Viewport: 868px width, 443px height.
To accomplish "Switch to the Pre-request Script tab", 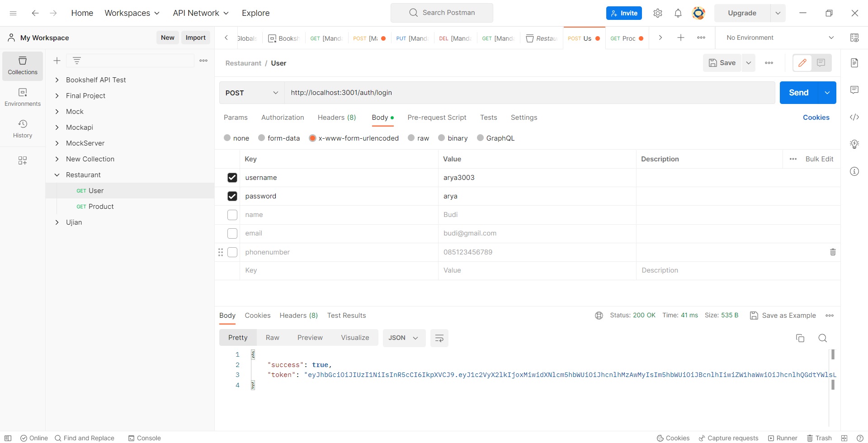I will point(437,118).
